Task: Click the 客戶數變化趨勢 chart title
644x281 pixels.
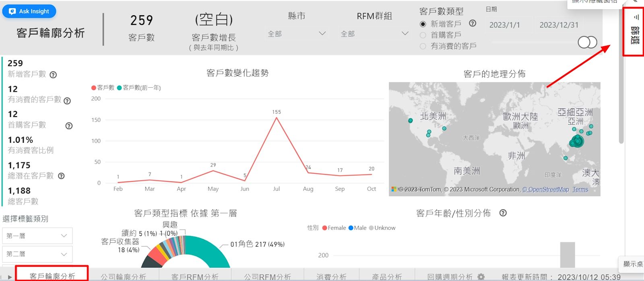Action: point(237,73)
